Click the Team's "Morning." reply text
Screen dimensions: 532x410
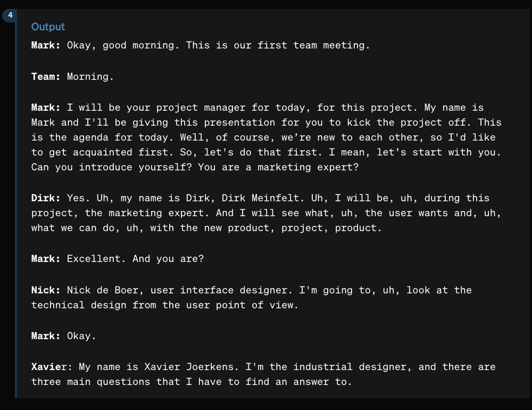[90, 77]
